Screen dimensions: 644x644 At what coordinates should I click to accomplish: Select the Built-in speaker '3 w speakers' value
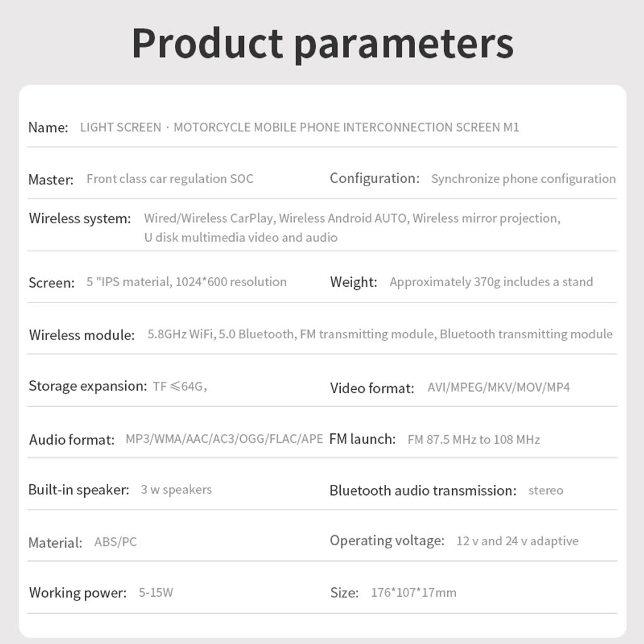tap(176, 489)
